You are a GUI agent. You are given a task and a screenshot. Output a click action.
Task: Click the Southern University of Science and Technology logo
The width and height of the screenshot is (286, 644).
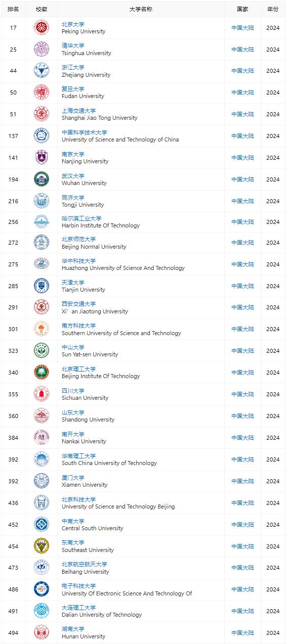42,329
